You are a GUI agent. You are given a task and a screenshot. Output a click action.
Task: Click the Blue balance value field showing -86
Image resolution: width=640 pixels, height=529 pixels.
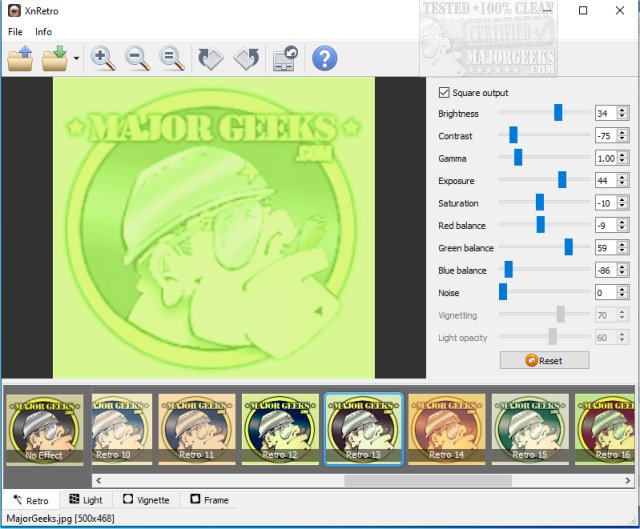tap(606, 270)
